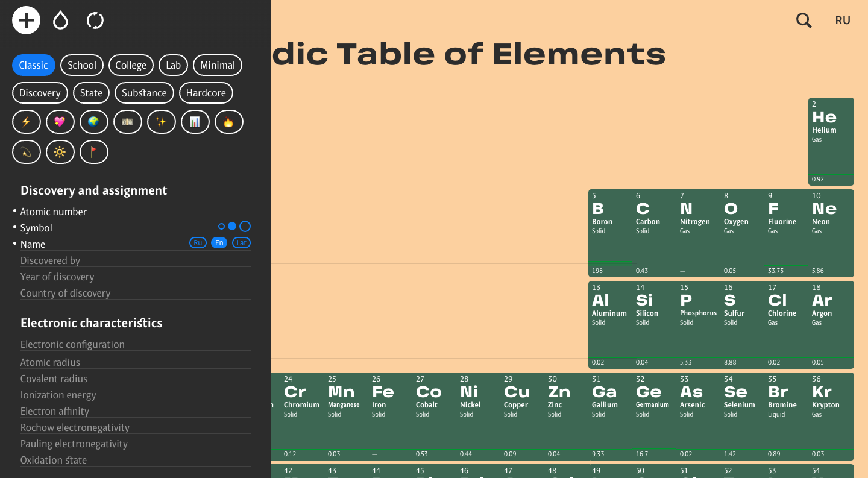Open the Helium element cell
Viewport: 868px width, 478px height.
click(x=831, y=141)
